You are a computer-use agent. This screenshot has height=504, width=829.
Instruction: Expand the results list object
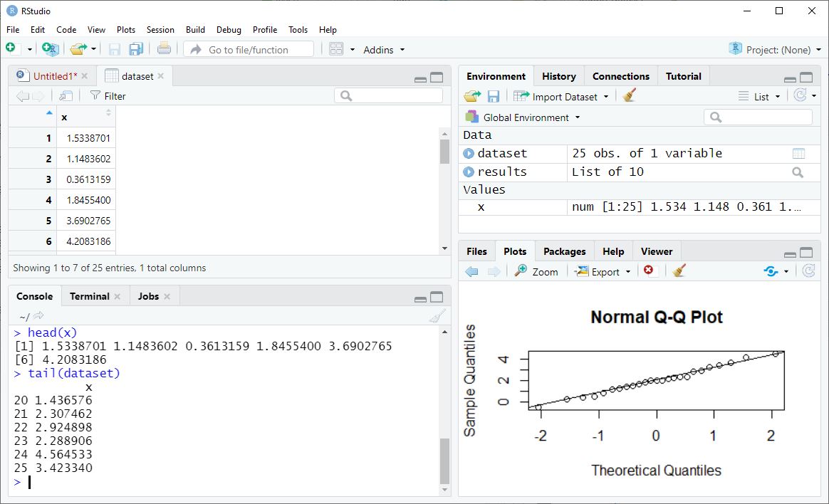470,171
